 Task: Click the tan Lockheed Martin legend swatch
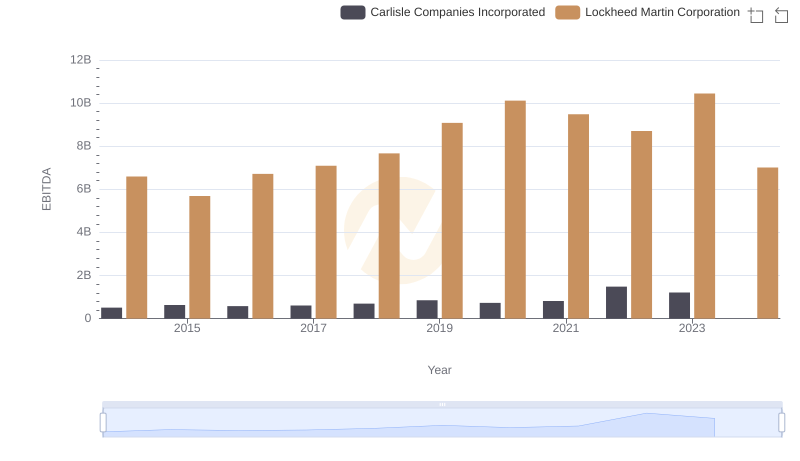[567, 12]
